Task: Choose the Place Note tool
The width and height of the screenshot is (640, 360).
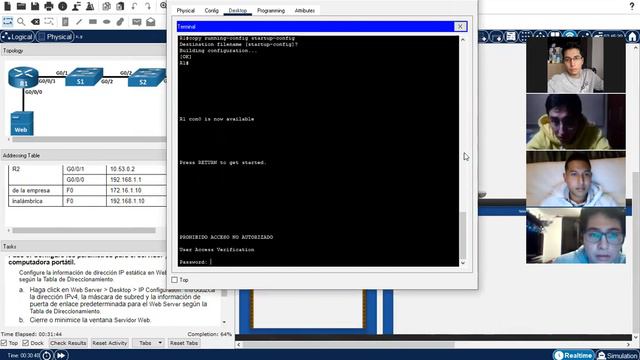Action: point(65,22)
